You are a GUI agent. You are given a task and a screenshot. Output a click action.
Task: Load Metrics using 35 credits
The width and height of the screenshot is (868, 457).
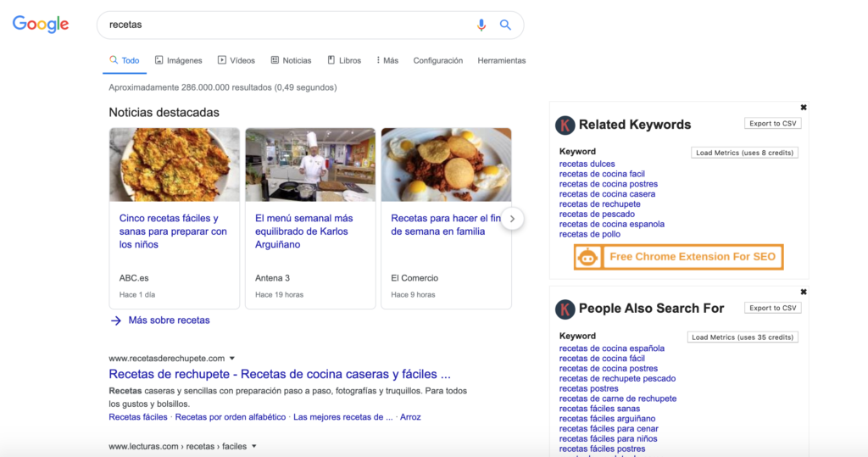743,337
